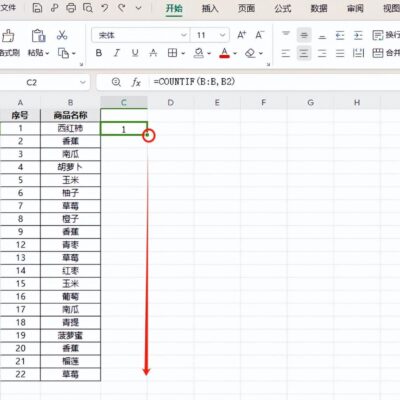This screenshot has height=400, width=400.
Task: Click the 粘贴 paste button
Action: tap(38, 42)
